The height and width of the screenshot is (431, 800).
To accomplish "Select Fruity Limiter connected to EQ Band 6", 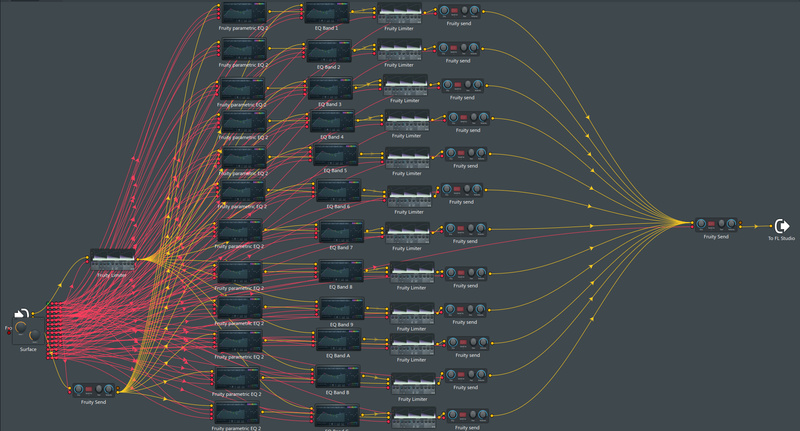I will tap(409, 197).
